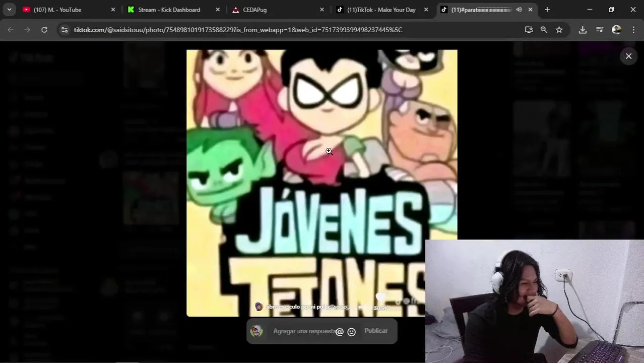Open the browser zoom control

click(x=544, y=30)
